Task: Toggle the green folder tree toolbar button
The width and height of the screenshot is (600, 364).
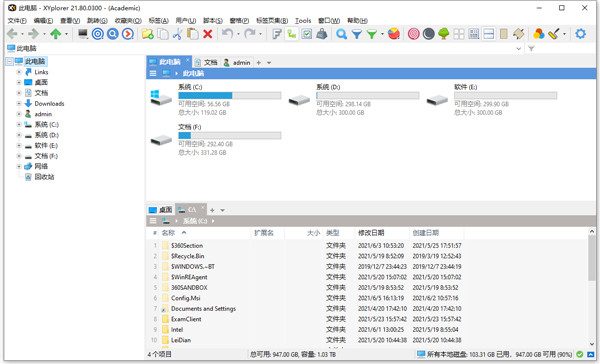Action: pos(292,34)
